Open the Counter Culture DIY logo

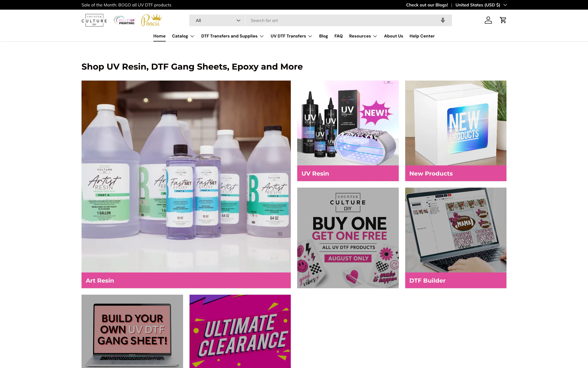pos(94,20)
